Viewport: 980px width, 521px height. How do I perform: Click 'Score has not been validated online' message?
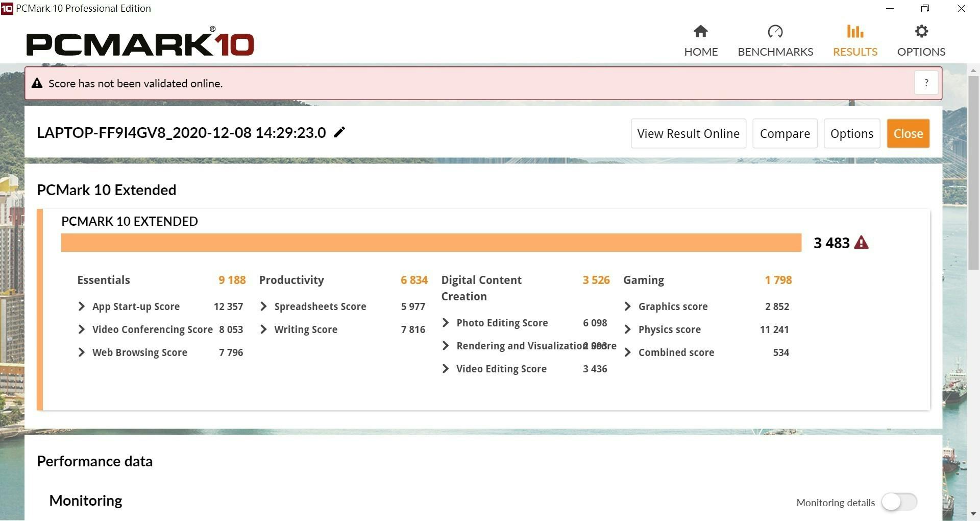click(x=135, y=83)
